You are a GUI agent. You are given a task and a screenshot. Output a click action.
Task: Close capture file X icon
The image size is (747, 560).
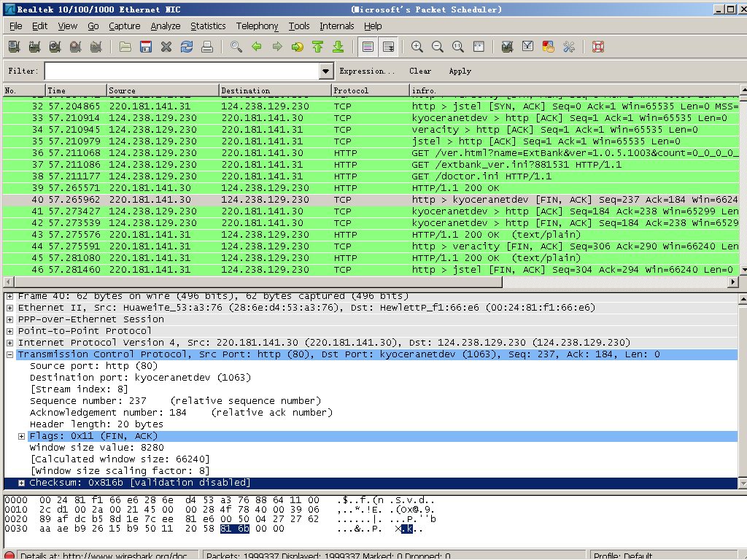tap(166, 47)
